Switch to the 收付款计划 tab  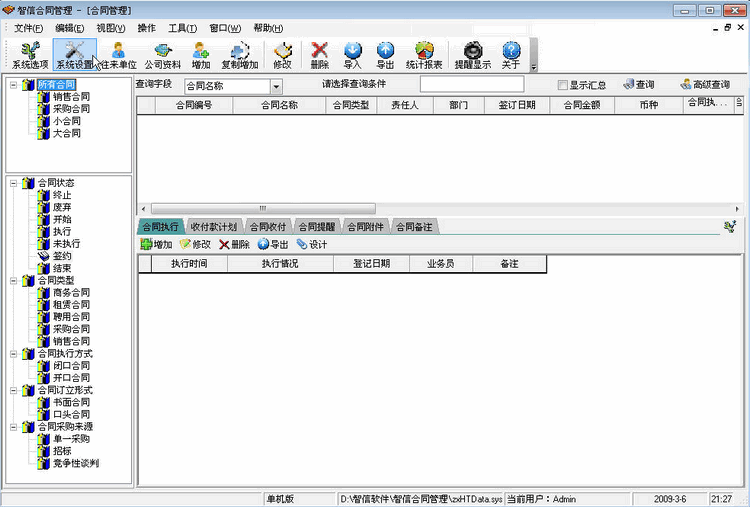point(213,227)
